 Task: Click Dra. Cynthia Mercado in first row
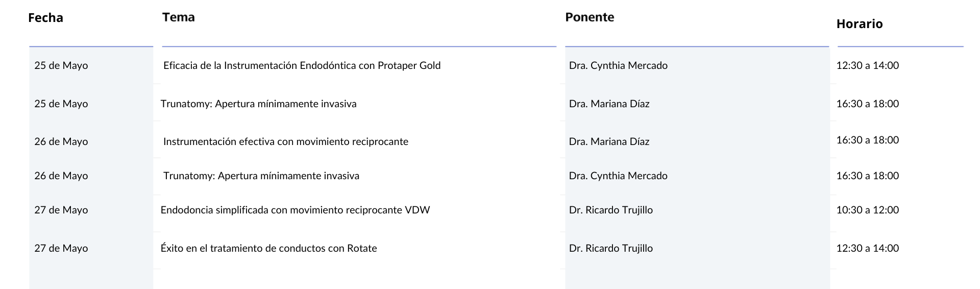click(x=618, y=65)
